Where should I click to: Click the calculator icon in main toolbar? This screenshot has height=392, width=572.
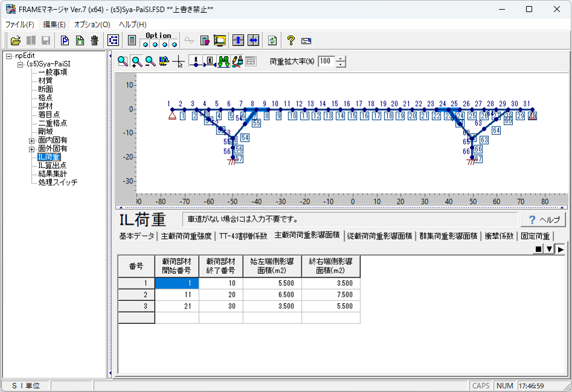[x=132, y=40]
